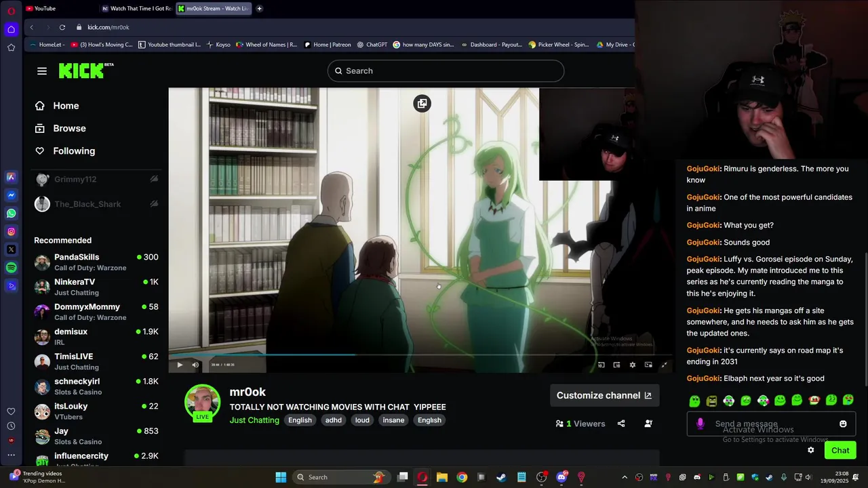
Task: Open Spotify in Opera sidebar
Action: [12, 268]
